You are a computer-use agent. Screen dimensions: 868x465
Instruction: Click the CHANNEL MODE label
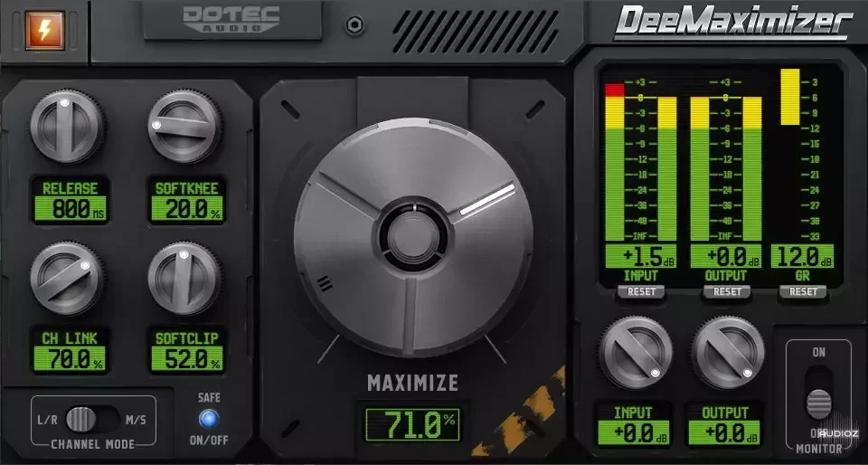93,444
